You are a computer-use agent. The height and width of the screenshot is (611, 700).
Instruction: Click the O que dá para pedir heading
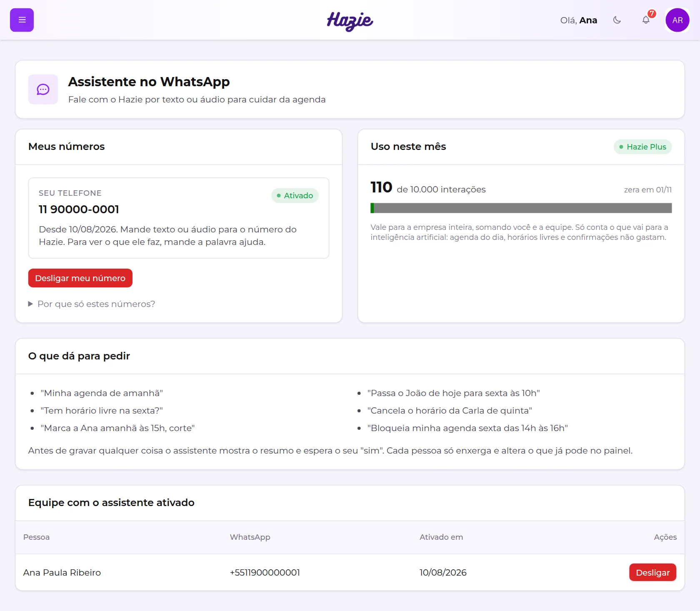[79, 356]
